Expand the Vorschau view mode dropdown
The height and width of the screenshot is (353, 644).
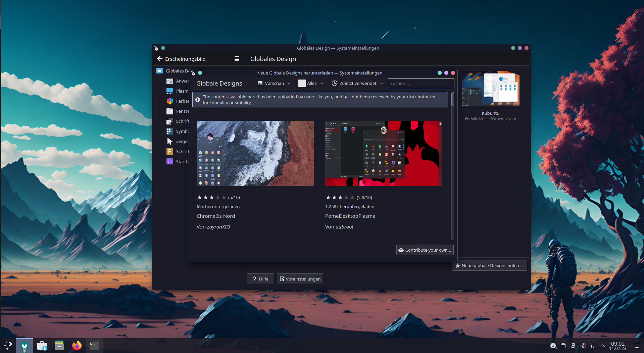point(274,83)
